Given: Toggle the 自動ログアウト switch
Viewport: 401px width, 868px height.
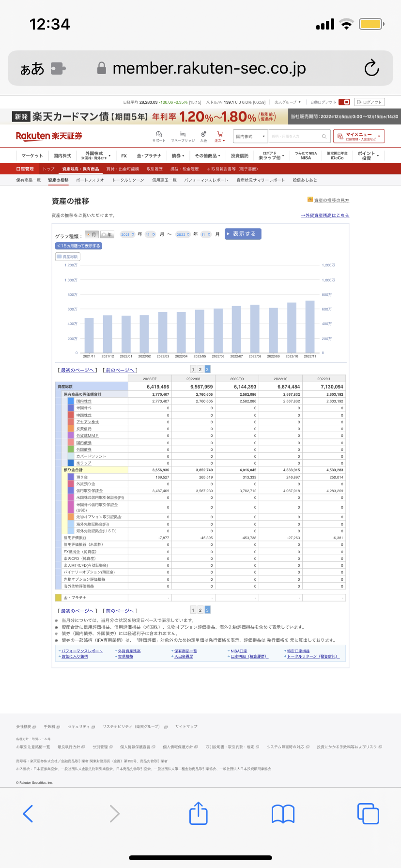Looking at the screenshot, I should coord(344,102).
